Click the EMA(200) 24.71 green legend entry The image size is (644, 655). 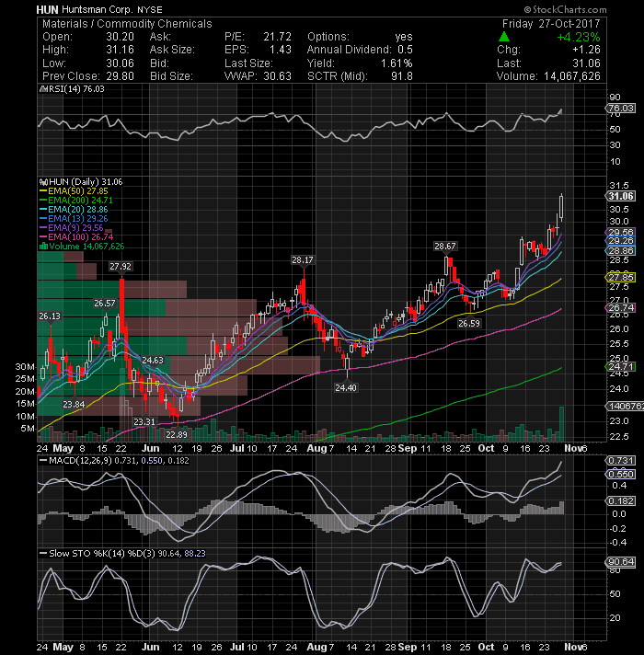pyautogui.click(x=75, y=201)
